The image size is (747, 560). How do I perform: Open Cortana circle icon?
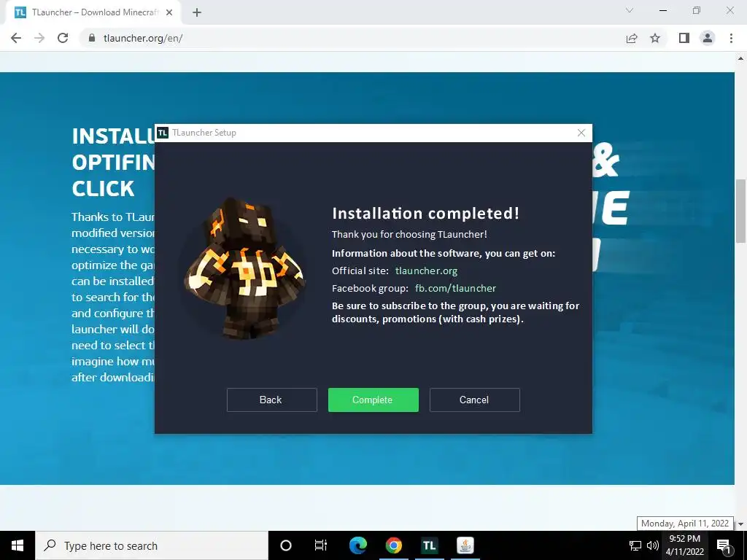point(286,545)
